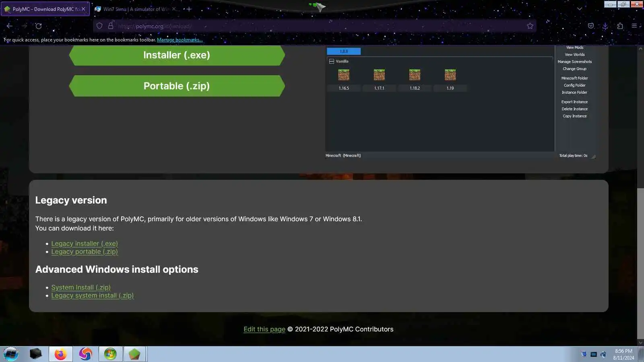
Task: Click Delete Instance in preview sidebar
Action: tap(575, 109)
